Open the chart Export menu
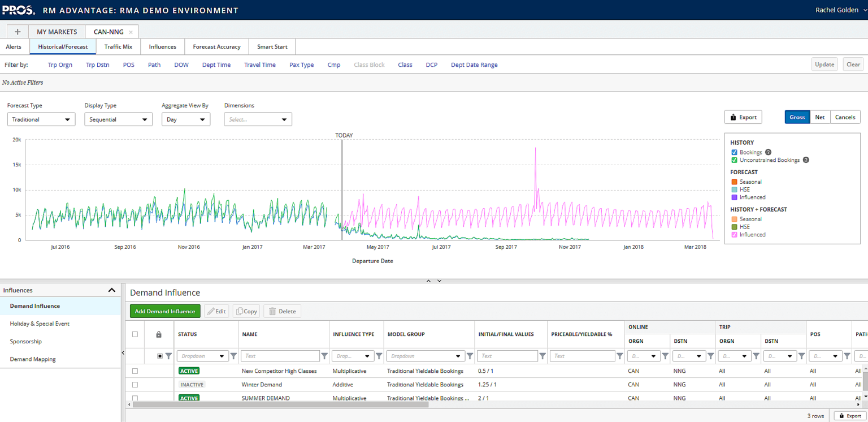The image size is (868, 422). [743, 117]
